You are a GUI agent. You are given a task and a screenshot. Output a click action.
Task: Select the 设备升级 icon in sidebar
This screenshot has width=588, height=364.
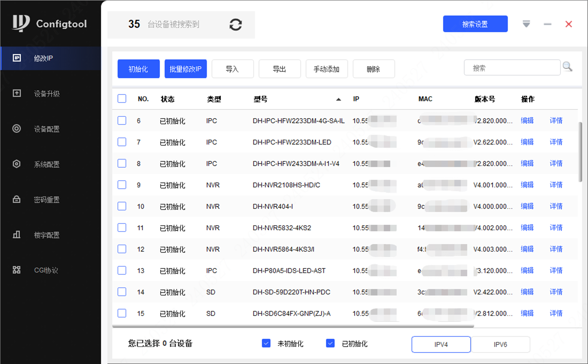click(x=16, y=93)
